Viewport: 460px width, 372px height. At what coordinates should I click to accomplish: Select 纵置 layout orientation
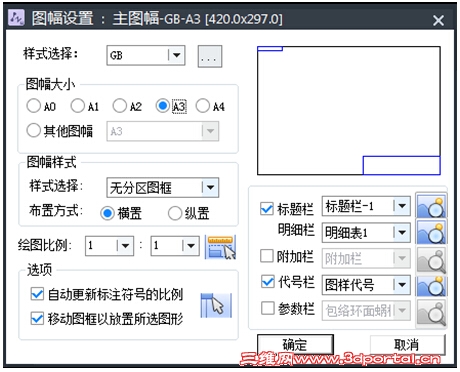click(x=175, y=213)
